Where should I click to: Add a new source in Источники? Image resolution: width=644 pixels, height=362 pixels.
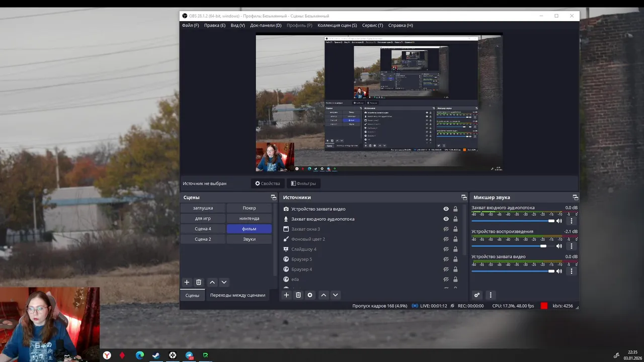pos(286,295)
